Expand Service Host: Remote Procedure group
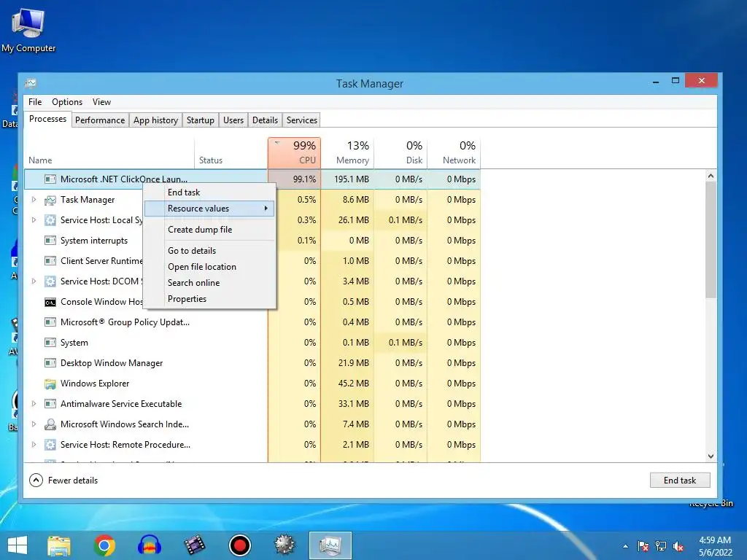Viewport: 747px width, 560px height. coord(34,445)
